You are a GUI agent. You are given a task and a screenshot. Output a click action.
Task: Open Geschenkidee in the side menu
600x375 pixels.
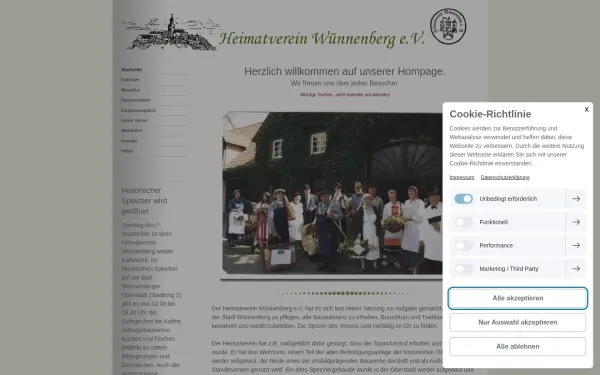(x=135, y=100)
